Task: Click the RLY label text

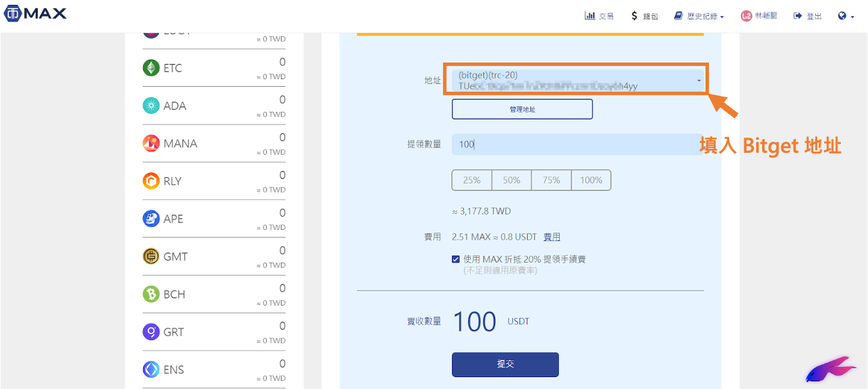Action: coord(172,181)
